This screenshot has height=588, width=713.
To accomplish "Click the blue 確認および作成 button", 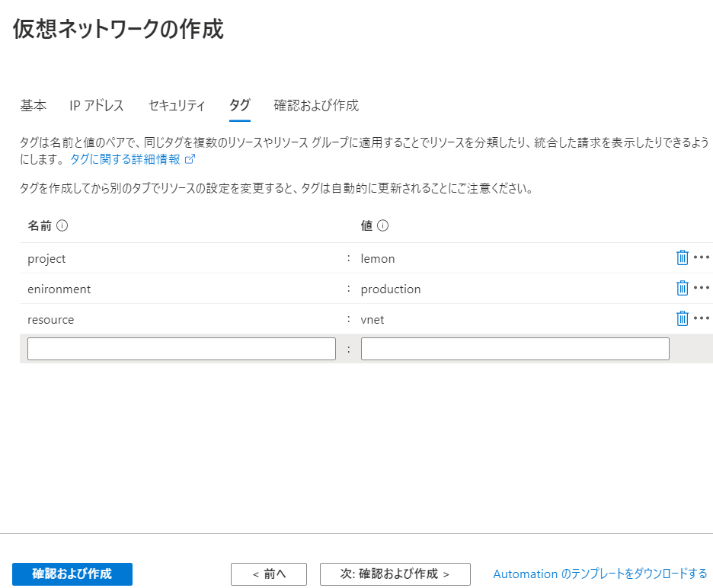I will (72, 574).
